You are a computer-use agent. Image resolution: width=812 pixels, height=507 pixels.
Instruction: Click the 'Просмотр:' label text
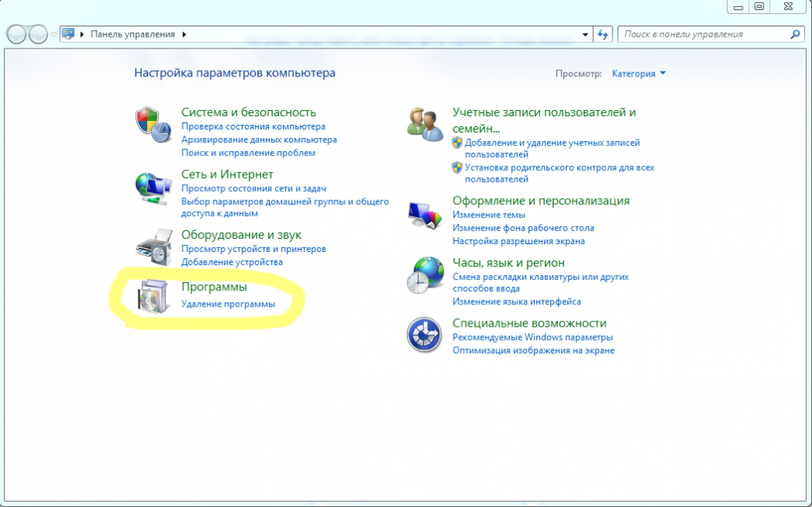[578, 73]
